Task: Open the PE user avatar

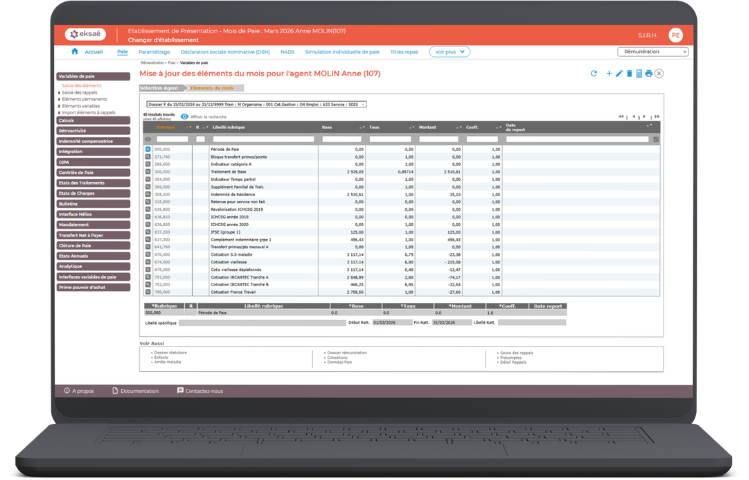Action: tap(675, 34)
